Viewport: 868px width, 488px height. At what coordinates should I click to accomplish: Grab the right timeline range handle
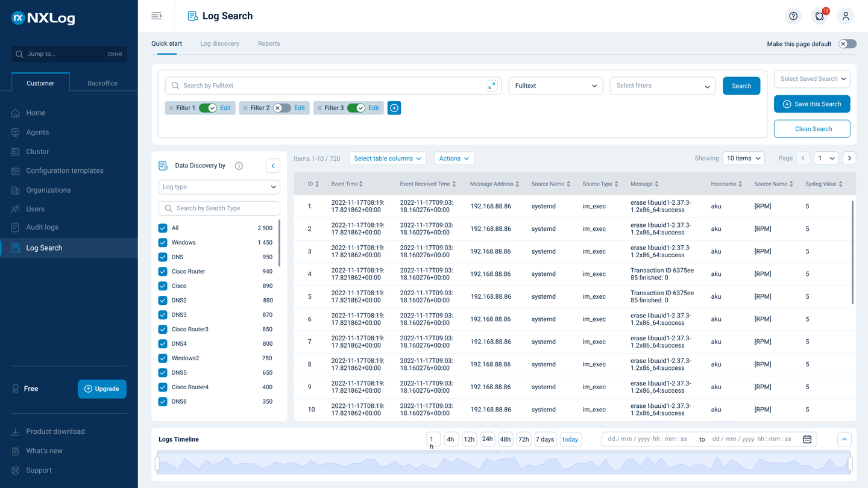click(x=850, y=463)
